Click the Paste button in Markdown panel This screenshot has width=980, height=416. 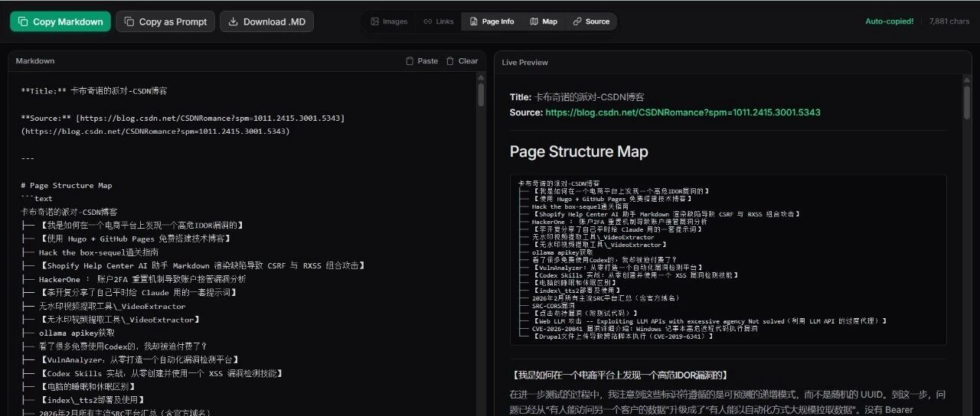pos(422,61)
